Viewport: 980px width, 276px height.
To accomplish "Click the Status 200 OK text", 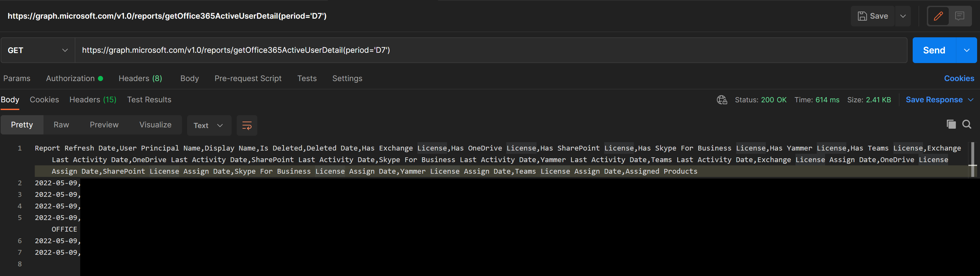I will [761, 100].
